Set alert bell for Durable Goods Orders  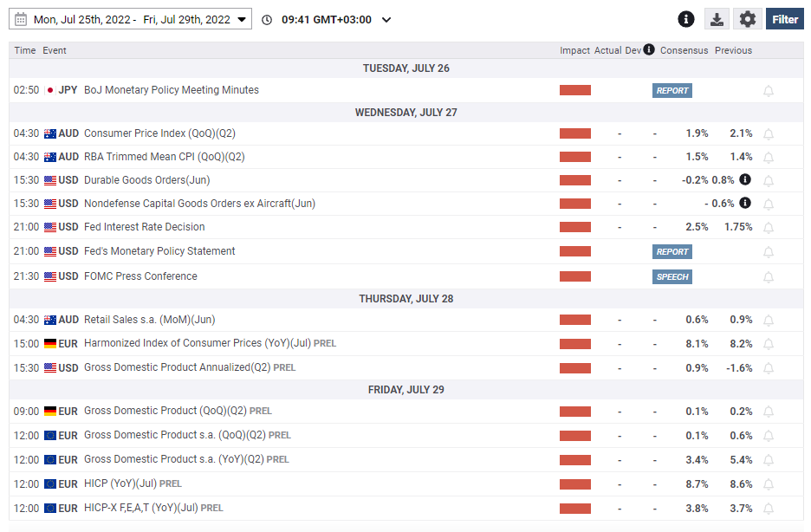pos(769,181)
